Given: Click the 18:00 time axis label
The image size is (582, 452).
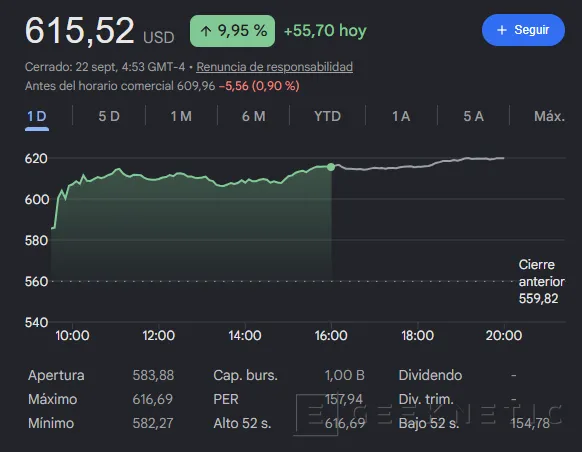Looking at the screenshot, I should 418,335.
